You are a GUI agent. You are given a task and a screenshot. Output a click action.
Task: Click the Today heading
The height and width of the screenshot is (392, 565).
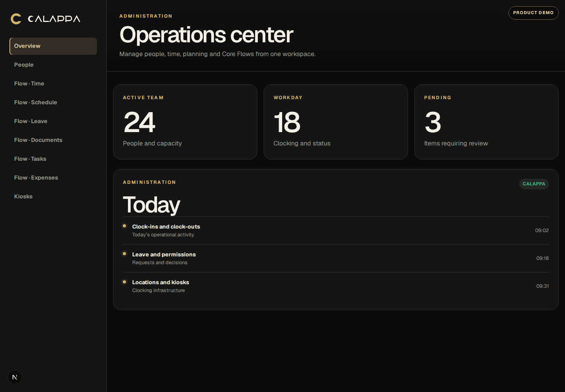point(151,205)
